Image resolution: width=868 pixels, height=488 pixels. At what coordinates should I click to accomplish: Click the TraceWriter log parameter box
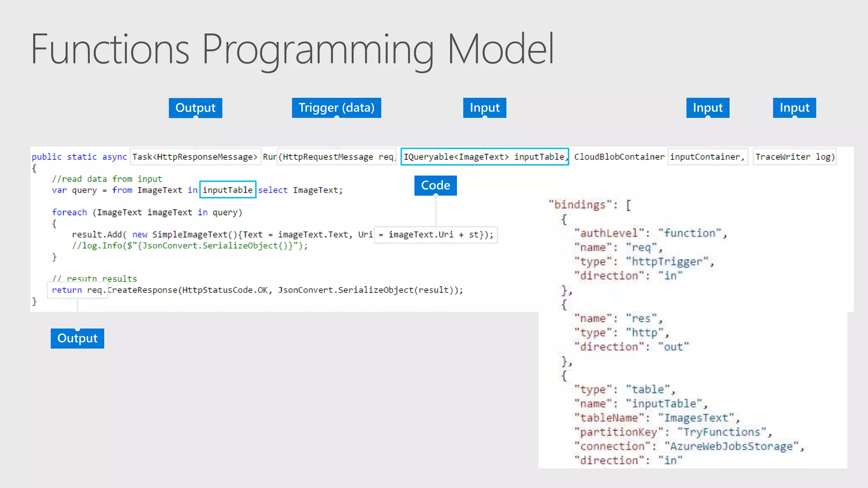pos(794,157)
